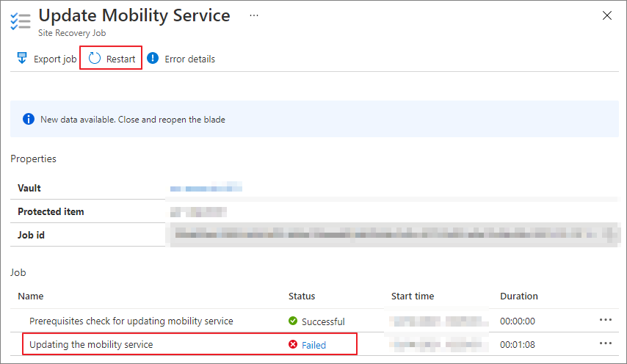Click the Name column header
627x364 pixels.
click(31, 296)
